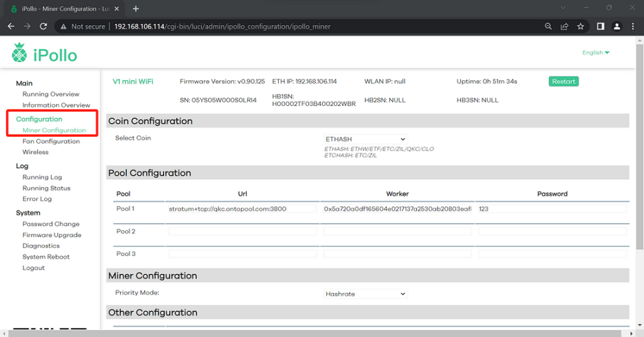Image resolution: width=644 pixels, height=337 pixels.
Task: Log out via Logout link
Action: (x=34, y=268)
